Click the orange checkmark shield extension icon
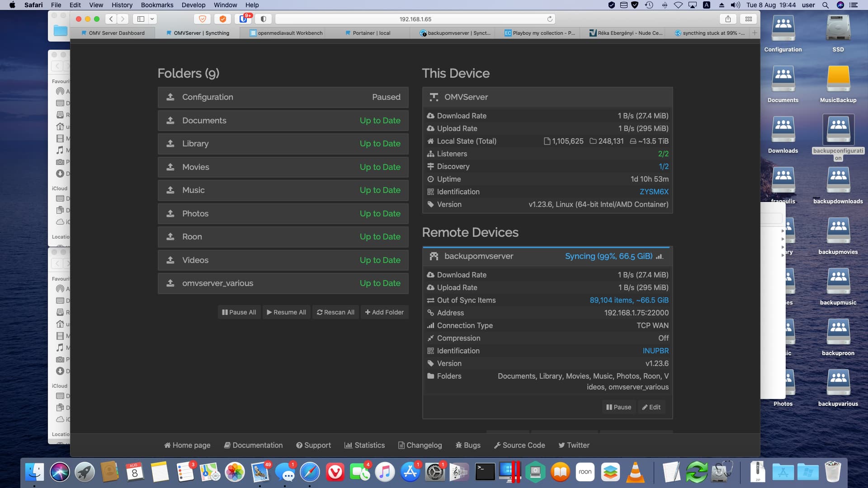The height and width of the screenshot is (488, 868). pyautogui.click(x=222, y=19)
